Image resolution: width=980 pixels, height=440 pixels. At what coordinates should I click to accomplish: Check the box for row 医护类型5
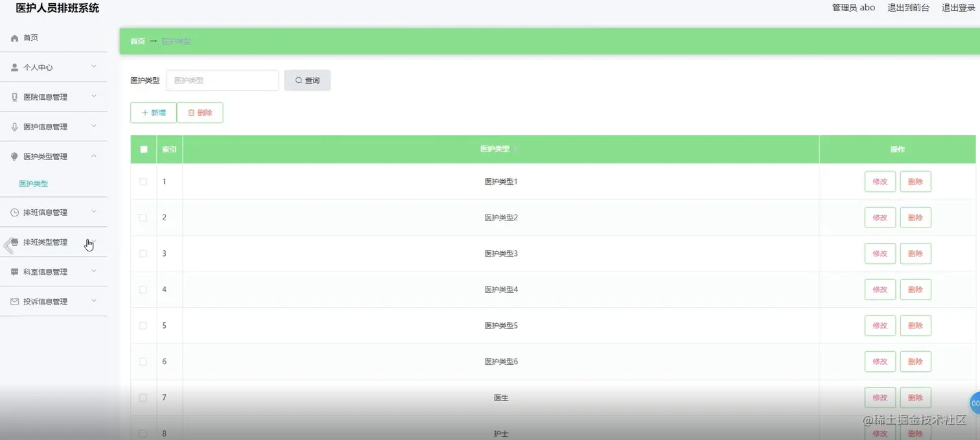(143, 325)
